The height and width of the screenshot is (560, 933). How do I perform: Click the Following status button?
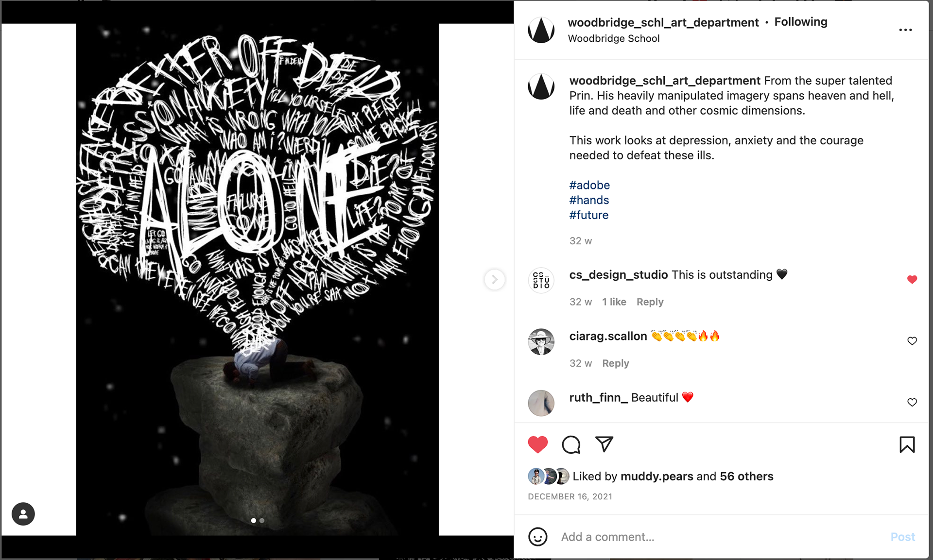(800, 22)
